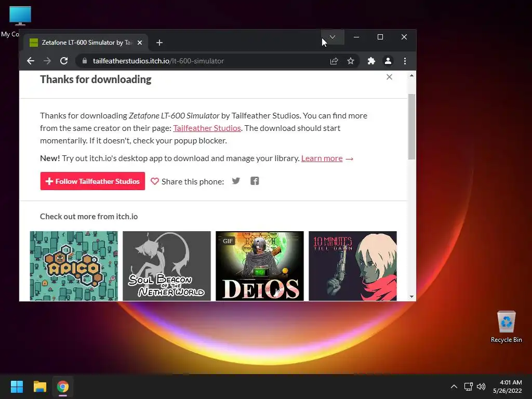
Task: Open the Chrome three-dot menu
Action: point(405,61)
